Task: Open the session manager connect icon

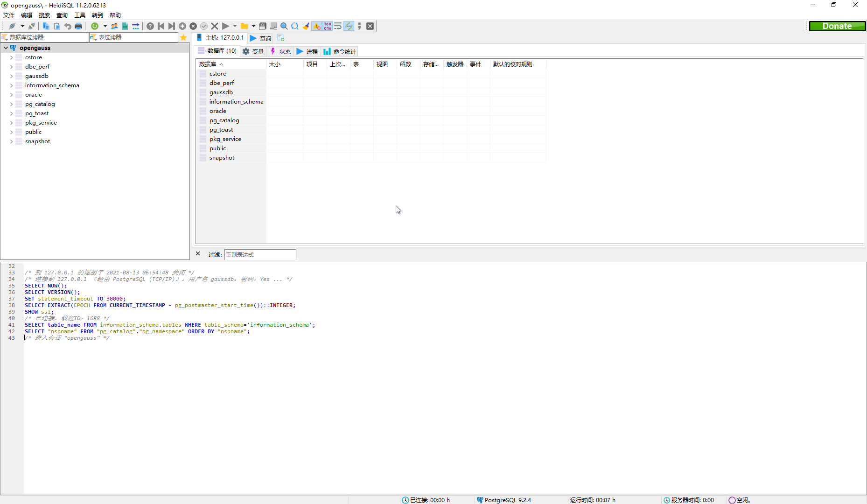Action: pos(12,26)
